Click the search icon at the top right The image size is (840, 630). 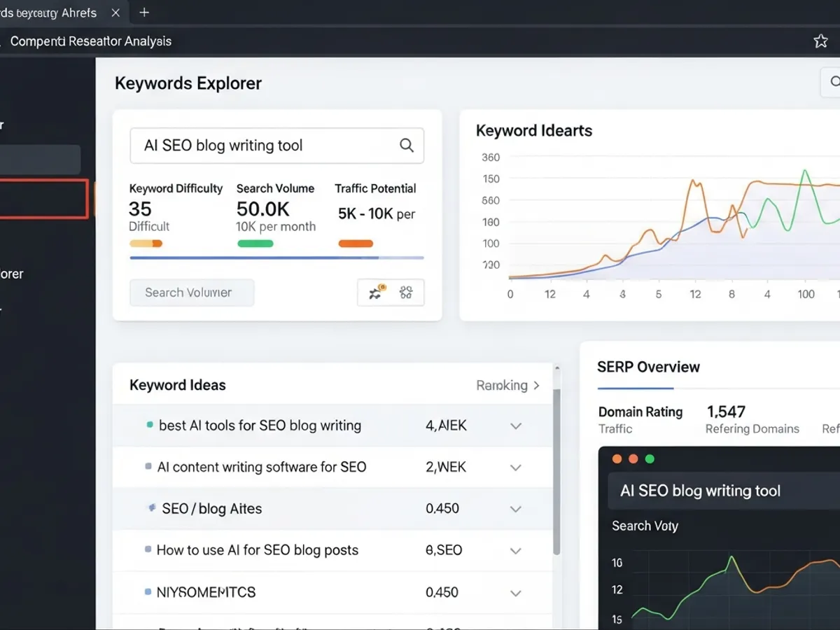836,82
